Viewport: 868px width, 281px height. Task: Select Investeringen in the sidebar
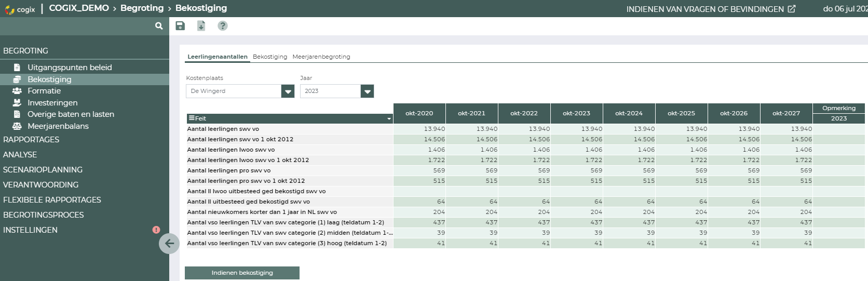pyautogui.click(x=52, y=103)
